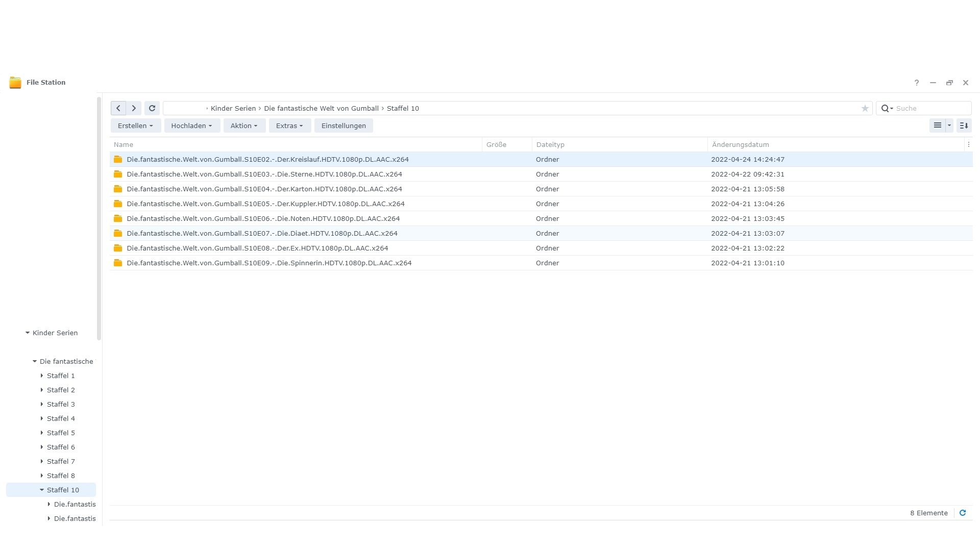This screenshot has height=551, width=980.
Task: Add current folder to favorites star
Action: 865,108
